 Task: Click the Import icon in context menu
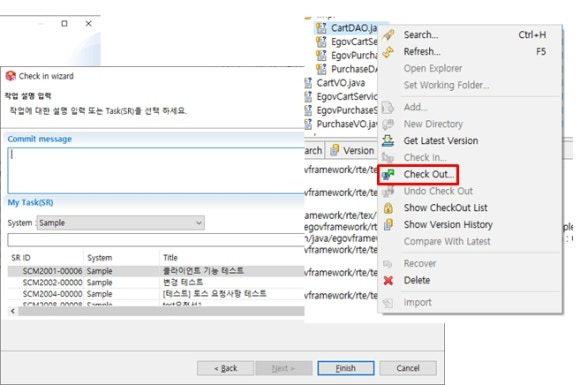tap(388, 303)
